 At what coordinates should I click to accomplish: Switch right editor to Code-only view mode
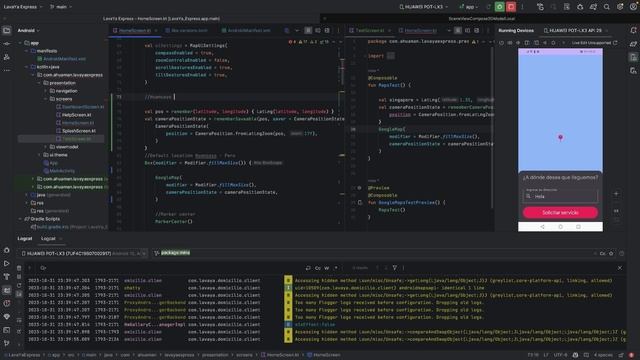click(458, 30)
